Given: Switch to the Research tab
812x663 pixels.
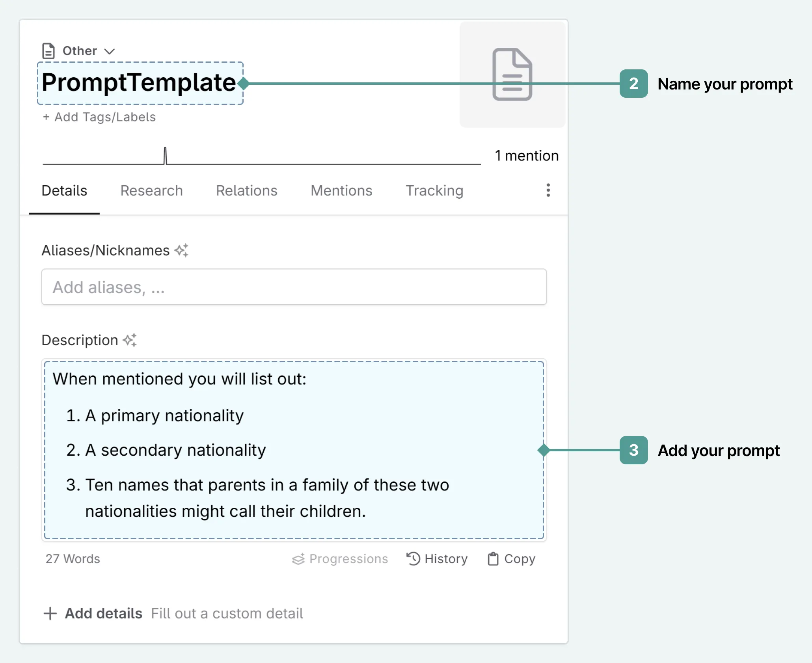Looking at the screenshot, I should click(151, 191).
